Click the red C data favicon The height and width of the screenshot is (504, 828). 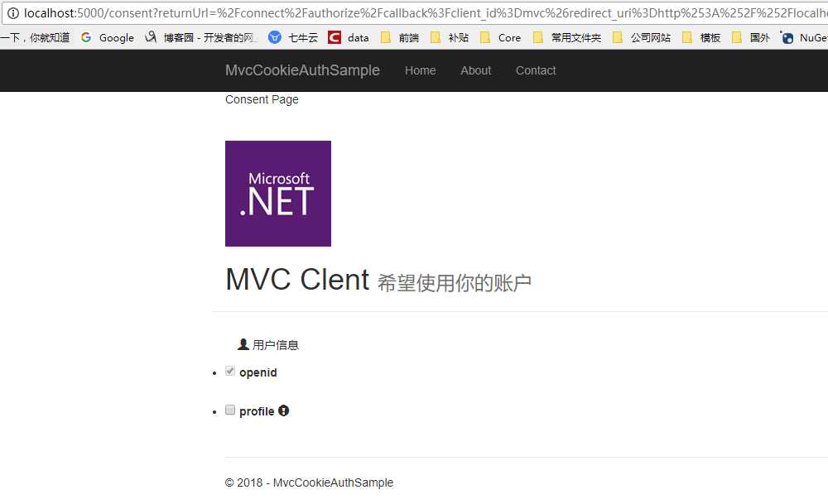coord(335,37)
